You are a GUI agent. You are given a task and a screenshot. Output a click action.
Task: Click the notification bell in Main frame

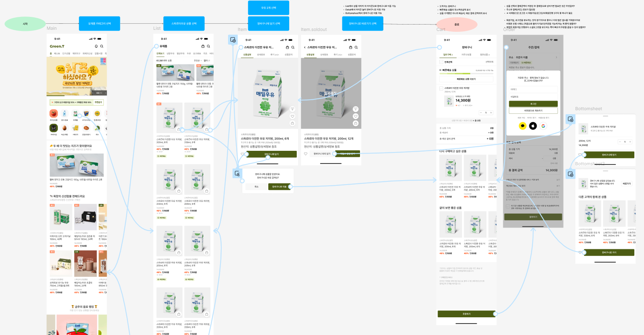click(x=96, y=46)
